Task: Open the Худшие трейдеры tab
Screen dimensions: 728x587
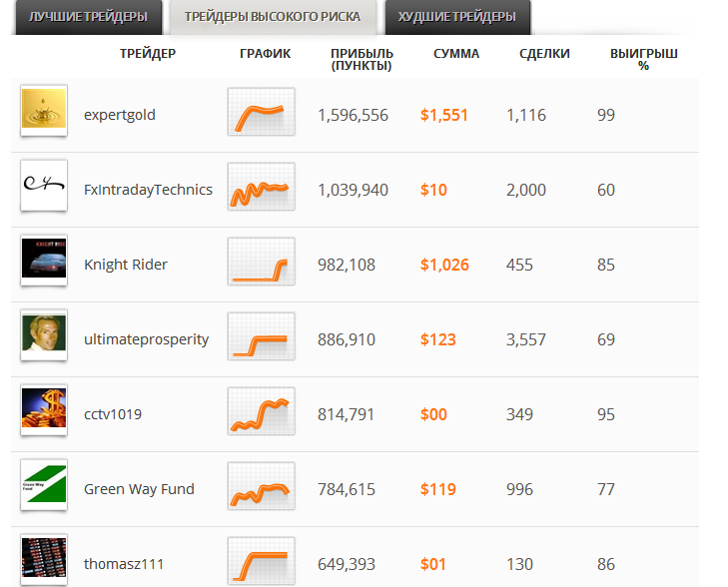Action: (456, 17)
